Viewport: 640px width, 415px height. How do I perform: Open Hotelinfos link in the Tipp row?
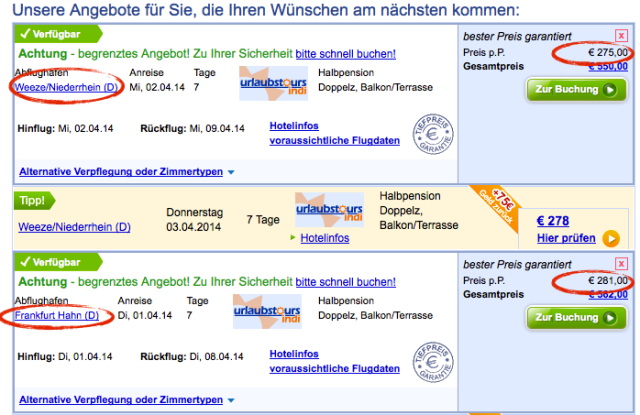tap(325, 238)
